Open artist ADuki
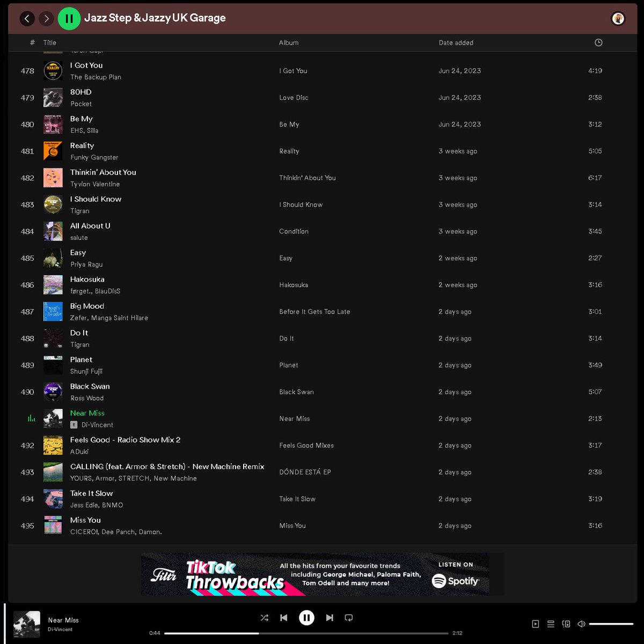The width and height of the screenshot is (644, 644). pos(79,452)
